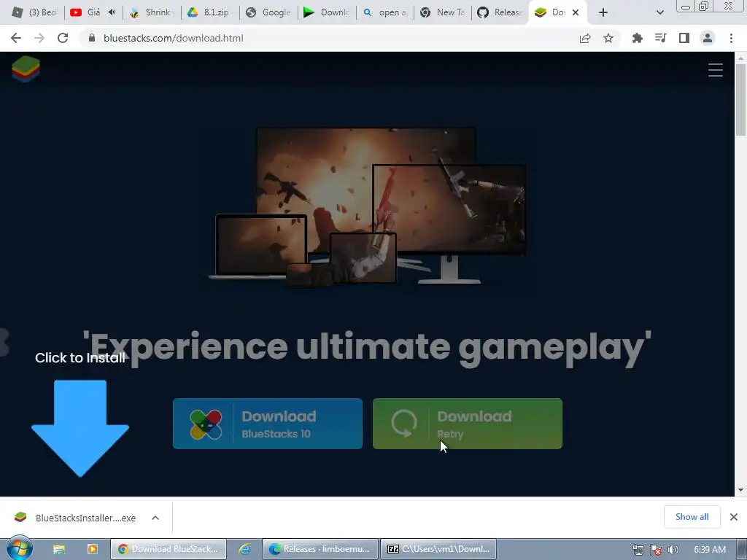This screenshot has width=747, height=560.
Task: Switch to the GitHub Releases tab
Action: [500, 12]
